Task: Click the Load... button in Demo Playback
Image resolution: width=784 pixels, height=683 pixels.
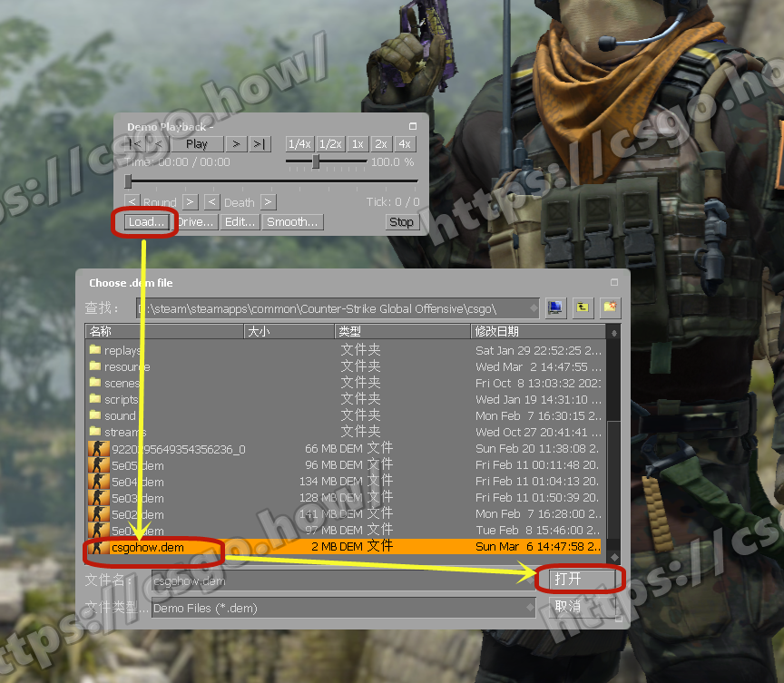Action: (x=145, y=222)
